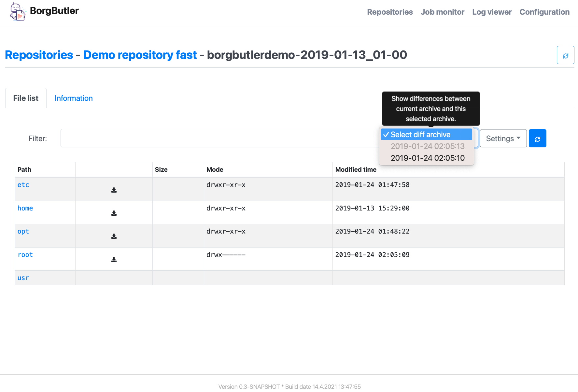Image resolution: width=578 pixels, height=392 pixels.
Task: Click the BorgButler robot logo icon
Action: click(18, 12)
